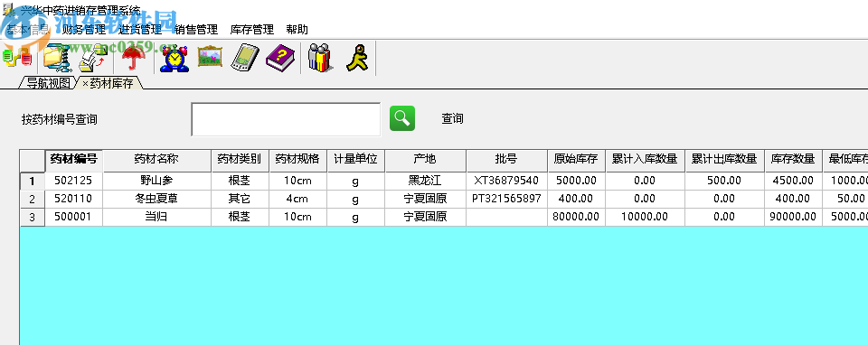Open the 销售管理 menu

[195, 29]
